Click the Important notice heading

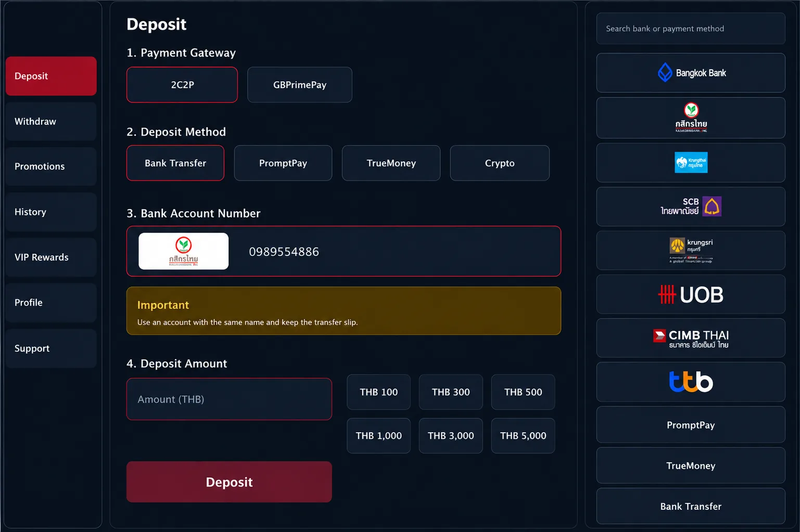point(163,305)
